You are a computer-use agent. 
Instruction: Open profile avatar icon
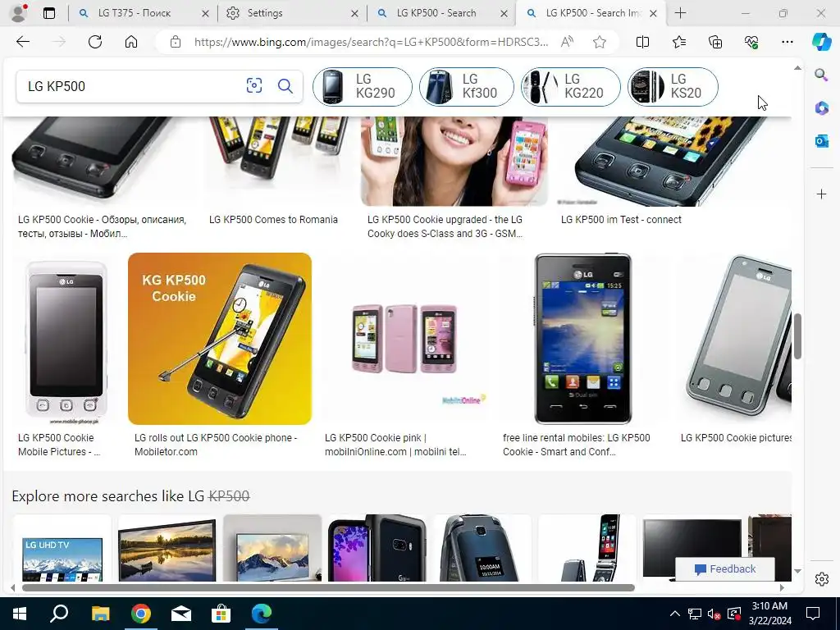[19, 13]
